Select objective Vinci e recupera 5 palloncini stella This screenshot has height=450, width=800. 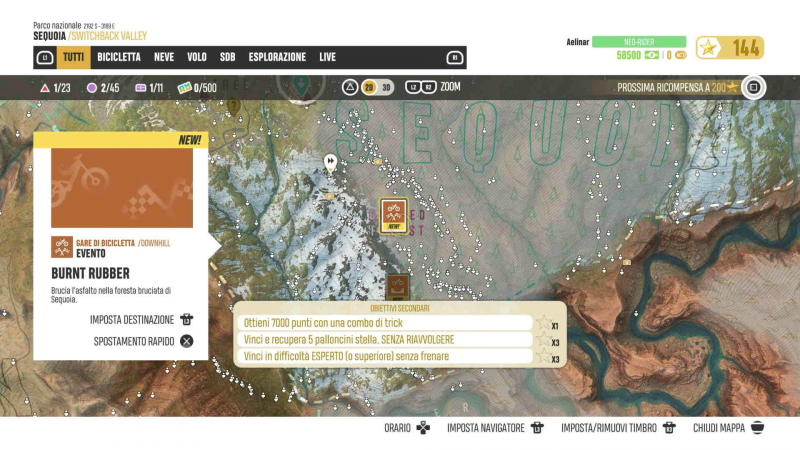pos(384,339)
